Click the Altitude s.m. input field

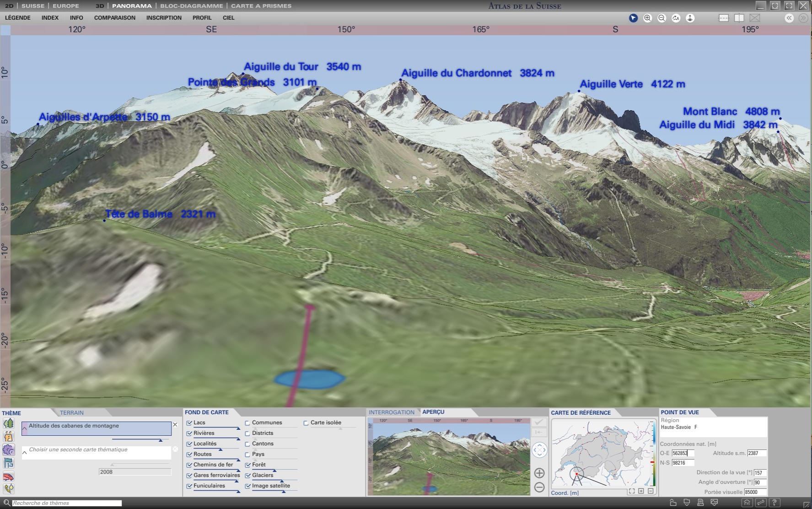757,453
